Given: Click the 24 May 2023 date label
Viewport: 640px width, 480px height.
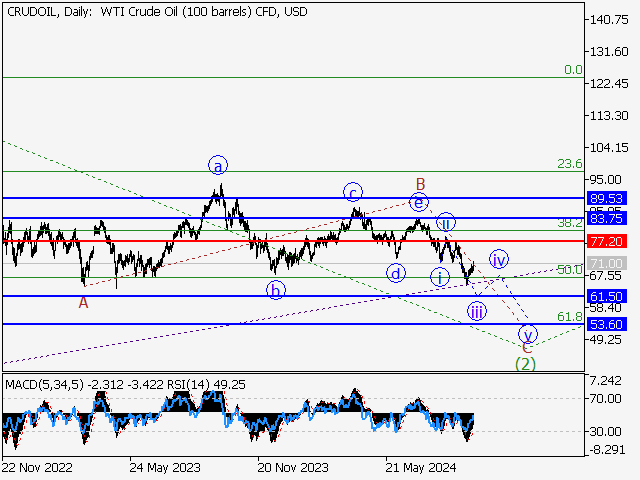Looking at the screenshot, I should [x=164, y=466].
